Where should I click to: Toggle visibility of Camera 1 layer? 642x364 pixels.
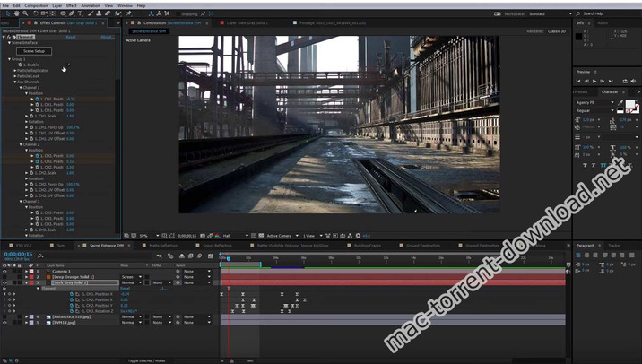click(x=4, y=271)
